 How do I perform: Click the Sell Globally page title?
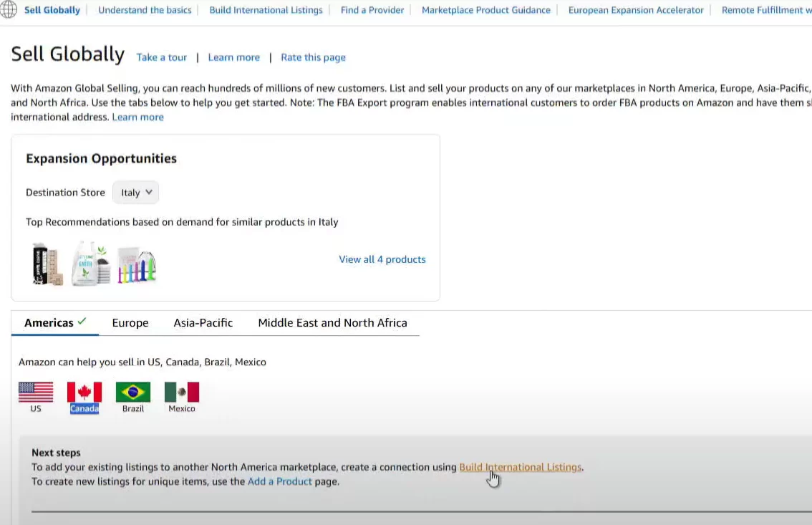[68, 54]
